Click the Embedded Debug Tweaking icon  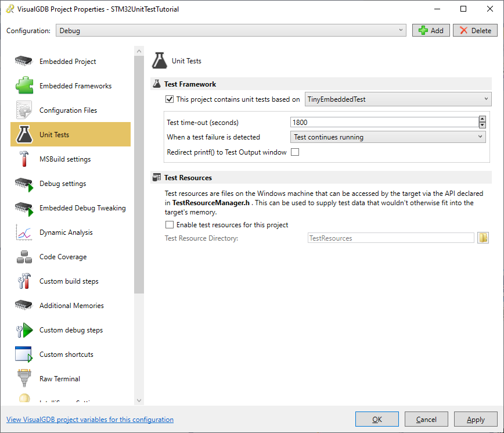click(x=24, y=209)
